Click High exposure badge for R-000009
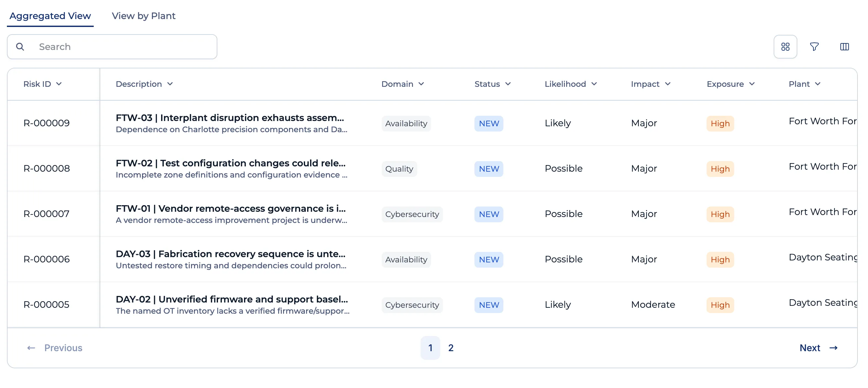Viewport: 868px width, 388px height. click(720, 123)
